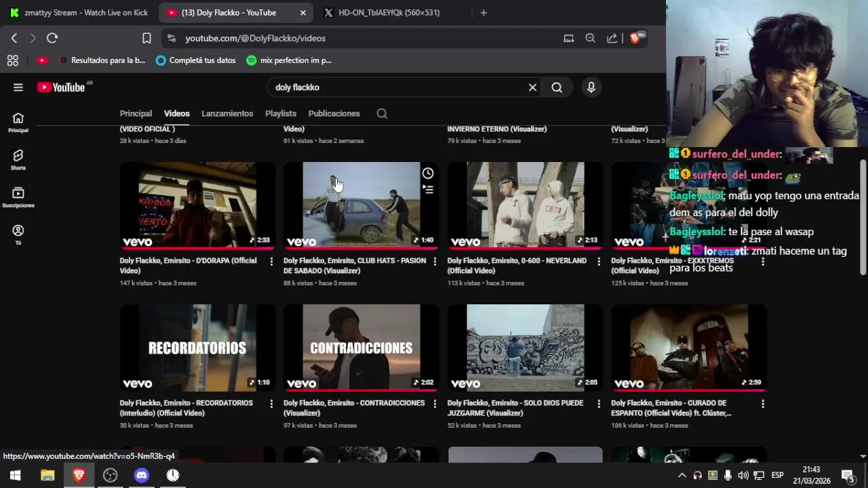Search within channel using the magnifier
This screenshot has height=488, width=868.
(382, 114)
